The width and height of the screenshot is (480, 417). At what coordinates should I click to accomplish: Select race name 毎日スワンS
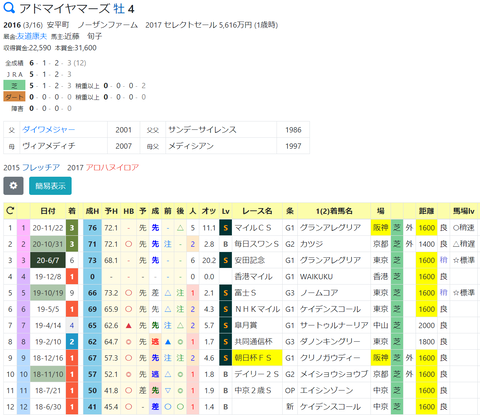[x=256, y=244]
